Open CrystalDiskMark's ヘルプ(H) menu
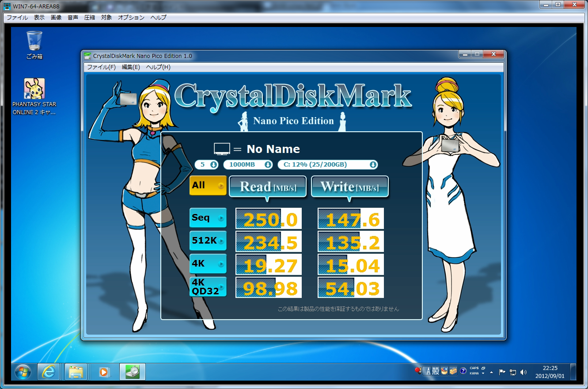The height and width of the screenshot is (389, 588). pos(158,67)
